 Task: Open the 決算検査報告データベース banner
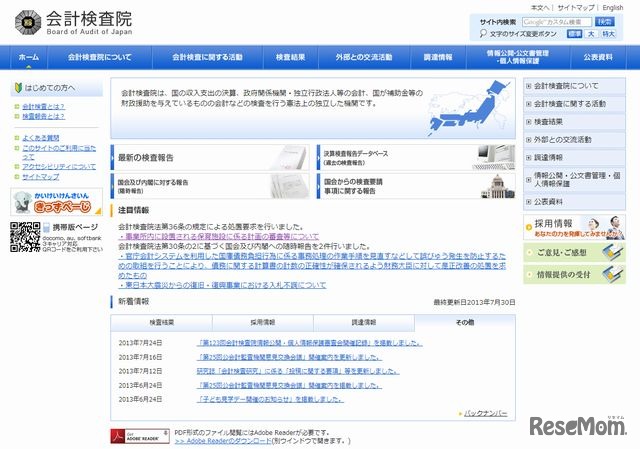[416, 158]
